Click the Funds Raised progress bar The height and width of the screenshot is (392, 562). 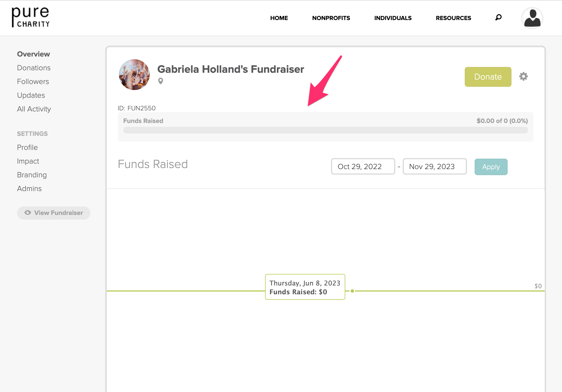(325, 130)
